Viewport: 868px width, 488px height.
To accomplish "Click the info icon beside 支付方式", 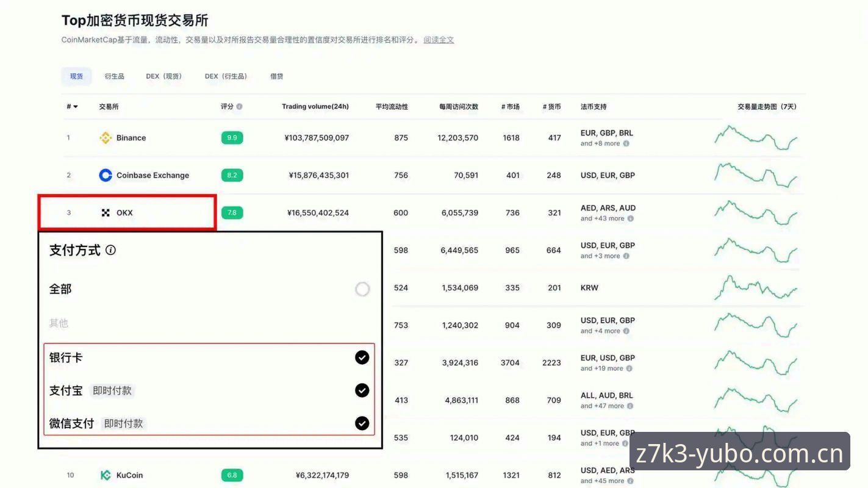I will (110, 250).
